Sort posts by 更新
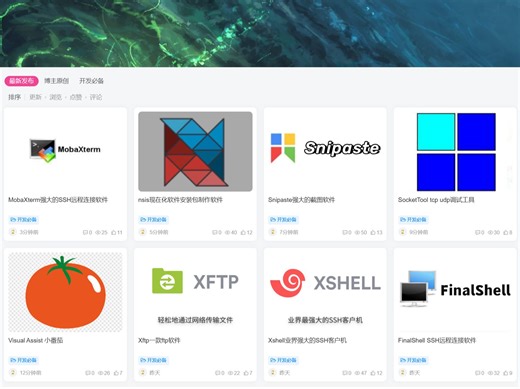The height and width of the screenshot is (389, 520). coord(35,97)
